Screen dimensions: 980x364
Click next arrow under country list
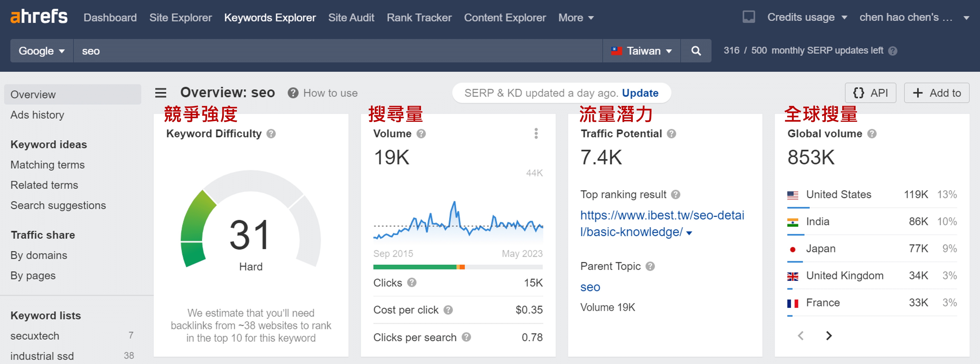tap(829, 335)
